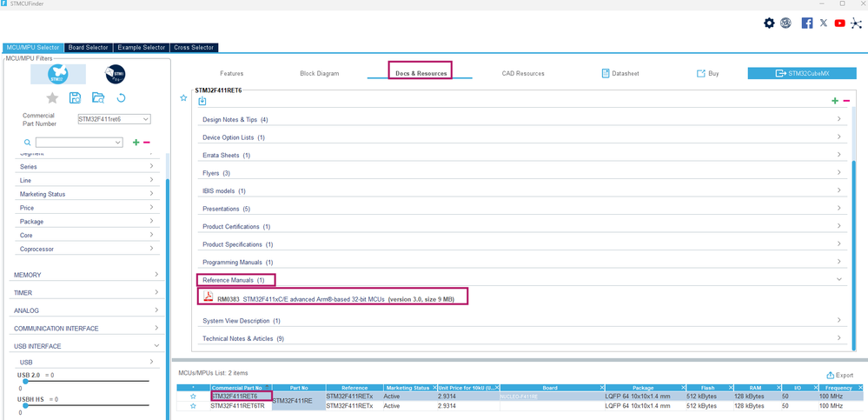The width and height of the screenshot is (868, 420).
Task: Open settings with the gear icon
Action: 769,23
